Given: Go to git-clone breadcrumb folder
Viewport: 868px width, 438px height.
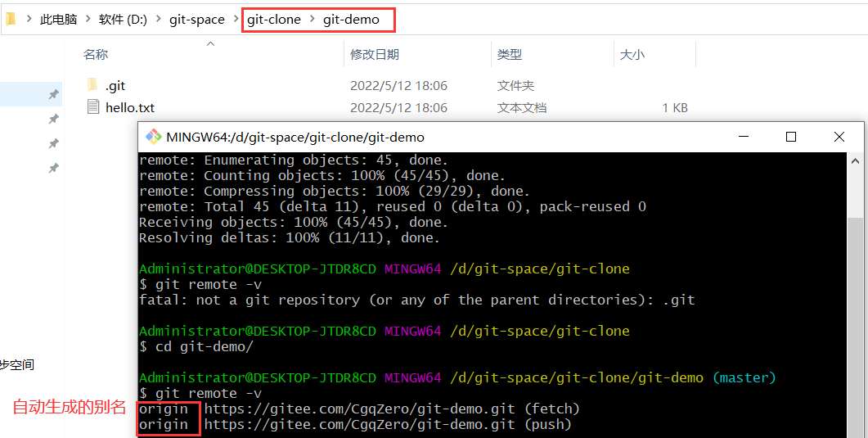Looking at the screenshot, I should point(274,20).
